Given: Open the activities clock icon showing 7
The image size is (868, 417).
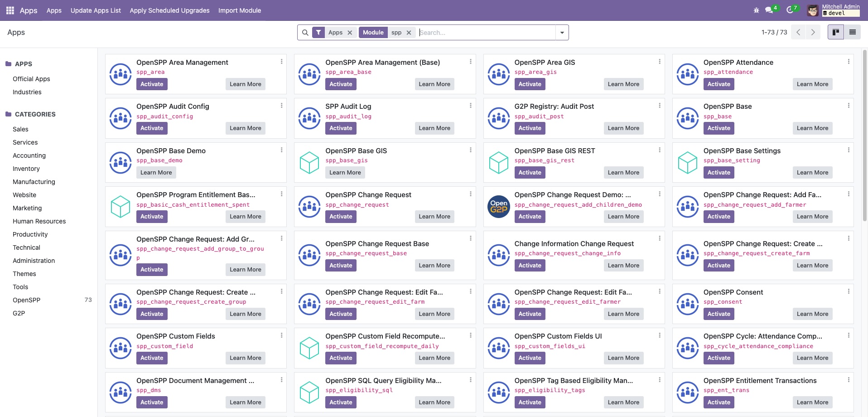Looking at the screenshot, I should [x=791, y=10].
